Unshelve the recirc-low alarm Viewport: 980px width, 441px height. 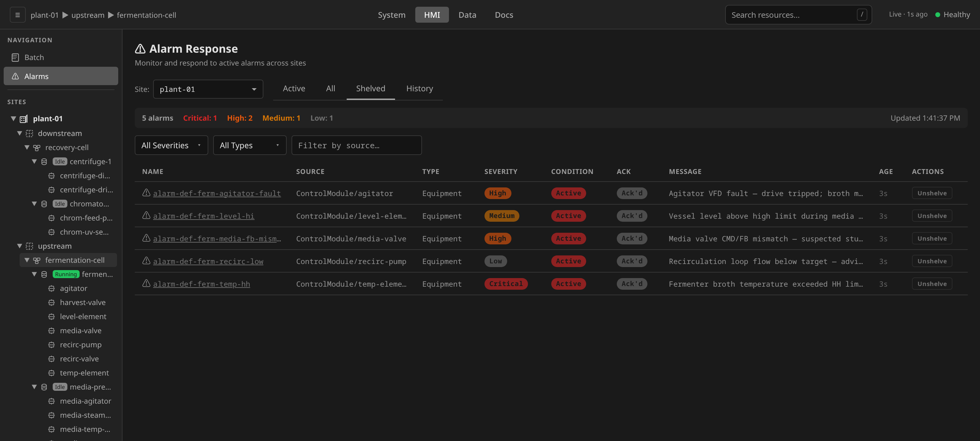[x=932, y=261]
